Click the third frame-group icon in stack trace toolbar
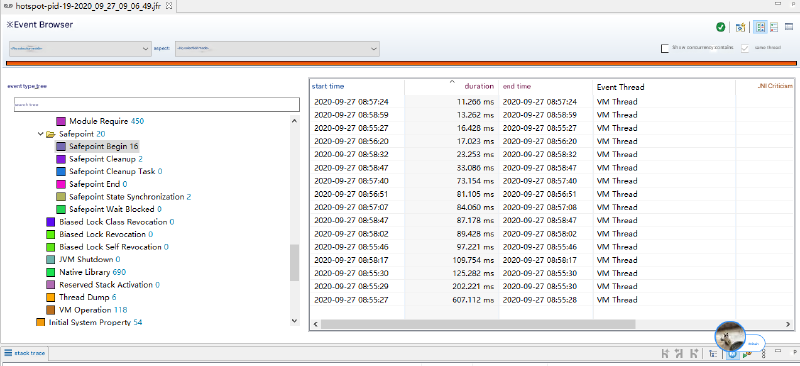 tap(693, 353)
